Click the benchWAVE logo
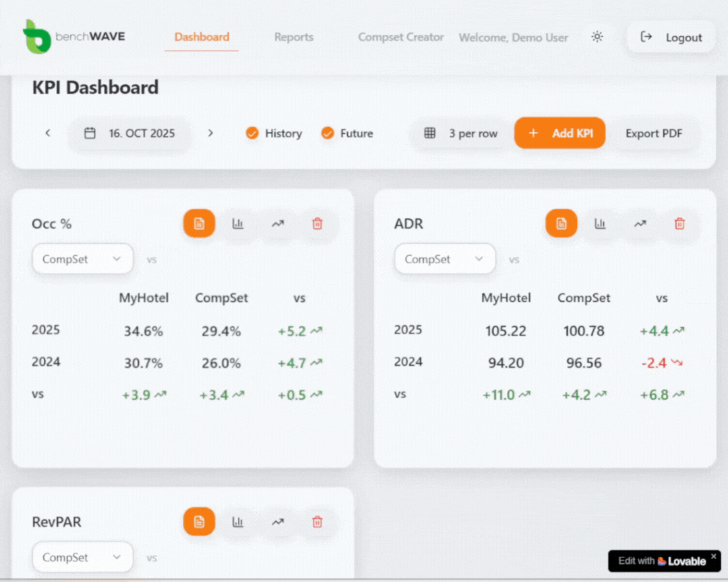The width and height of the screenshot is (728, 582). click(x=74, y=37)
